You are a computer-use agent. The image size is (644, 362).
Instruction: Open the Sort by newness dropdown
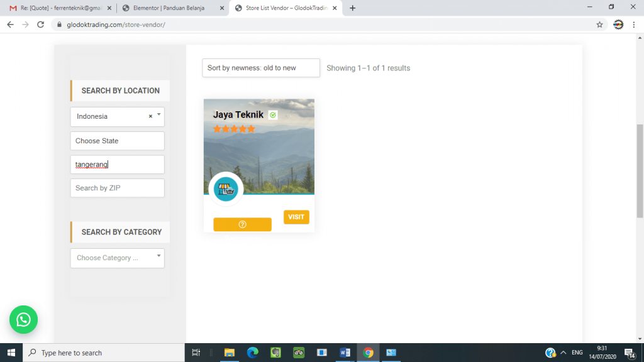pyautogui.click(x=260, y=68)
